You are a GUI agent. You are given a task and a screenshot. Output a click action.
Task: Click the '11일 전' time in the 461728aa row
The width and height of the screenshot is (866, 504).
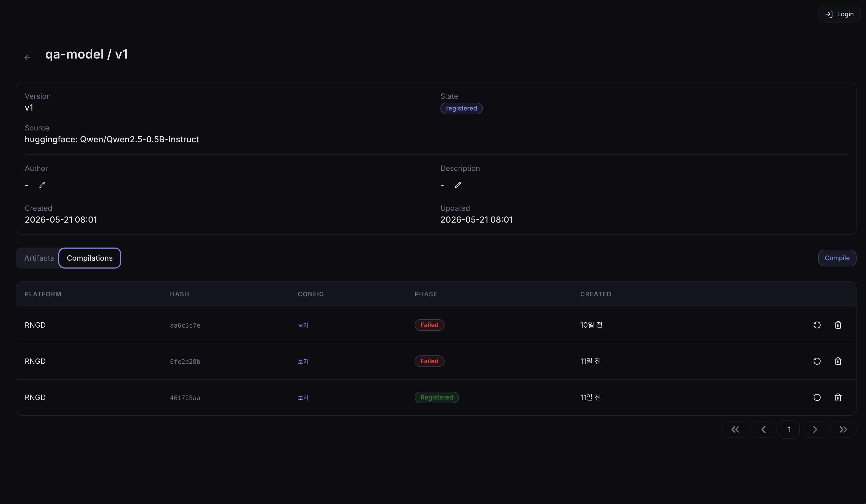point(590,397)
